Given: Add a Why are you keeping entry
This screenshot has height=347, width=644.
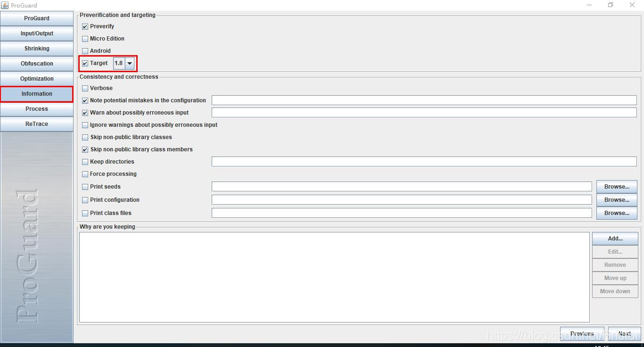Looking at the screenshot, I should pyautogui.click(x=615, y=239).
